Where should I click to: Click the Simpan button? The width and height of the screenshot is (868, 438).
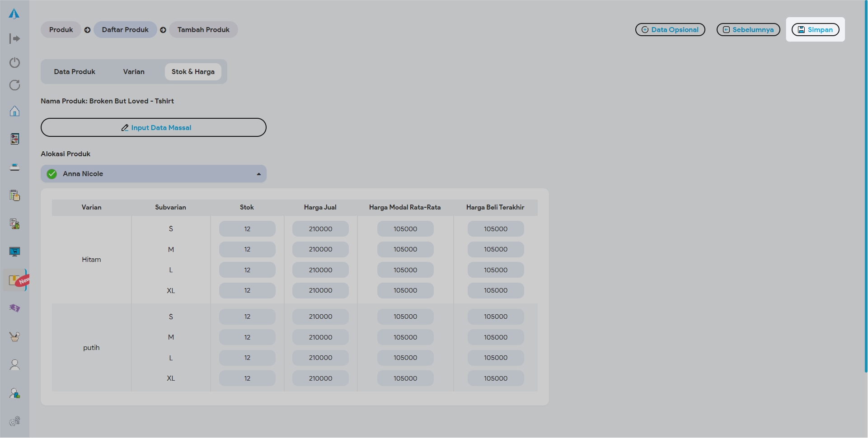point(815,30)
